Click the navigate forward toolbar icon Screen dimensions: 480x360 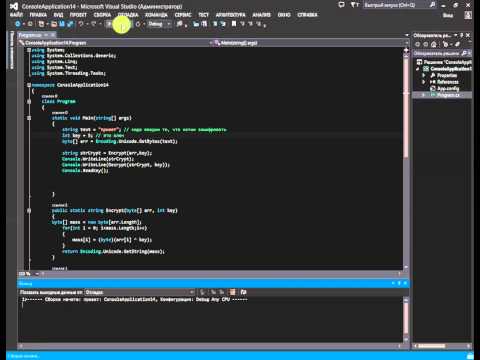[x=30, y=24]
